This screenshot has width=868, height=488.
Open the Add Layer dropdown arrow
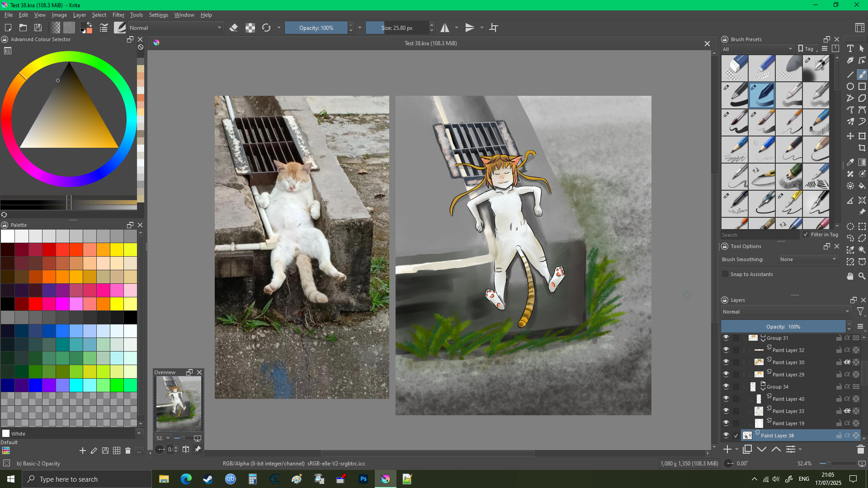tap(737, 449)
